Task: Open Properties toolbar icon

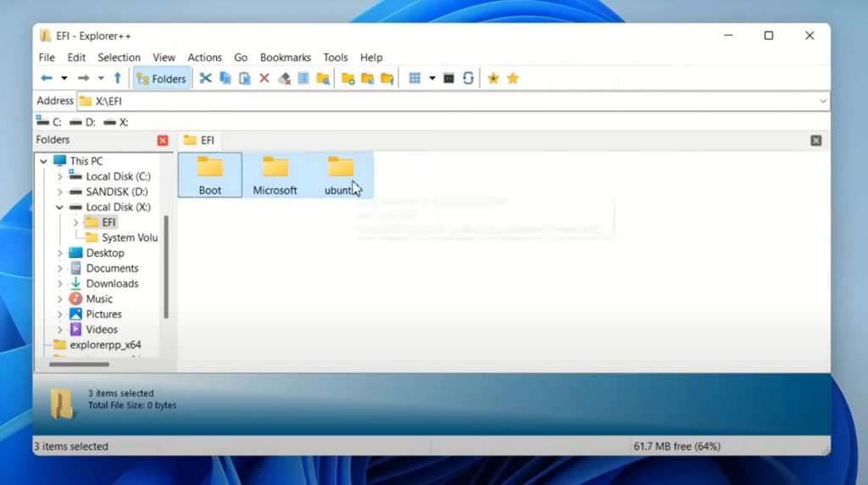Action: pyautogui.click(x=303, y=79)
